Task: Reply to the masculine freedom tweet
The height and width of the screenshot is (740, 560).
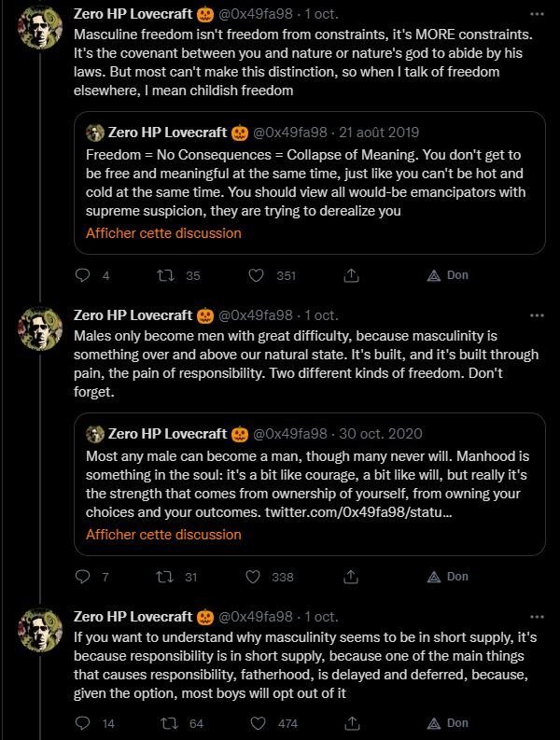Action: tap(82, 275)
